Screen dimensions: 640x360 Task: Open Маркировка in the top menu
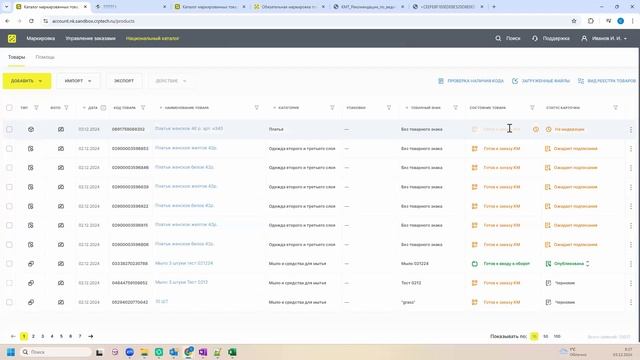pyautogui.click(x=40, y=38)
